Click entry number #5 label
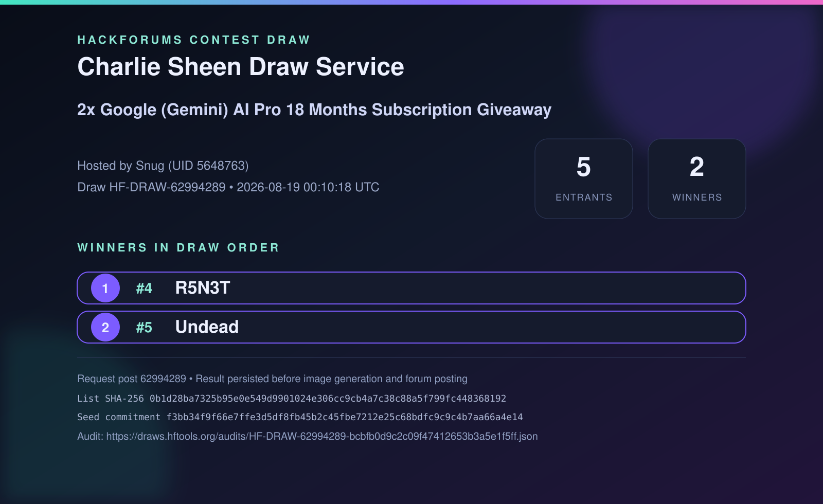Screen dimensions: 823x504 click(144, 328)
